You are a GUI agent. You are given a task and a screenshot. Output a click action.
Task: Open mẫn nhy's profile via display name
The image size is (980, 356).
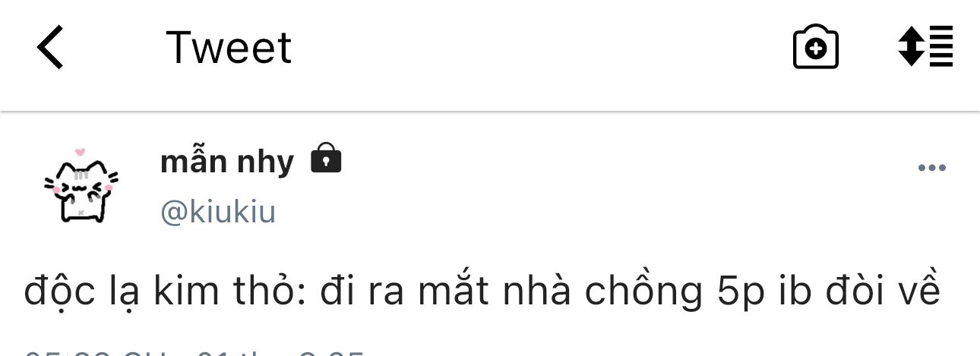coord(227,162)
